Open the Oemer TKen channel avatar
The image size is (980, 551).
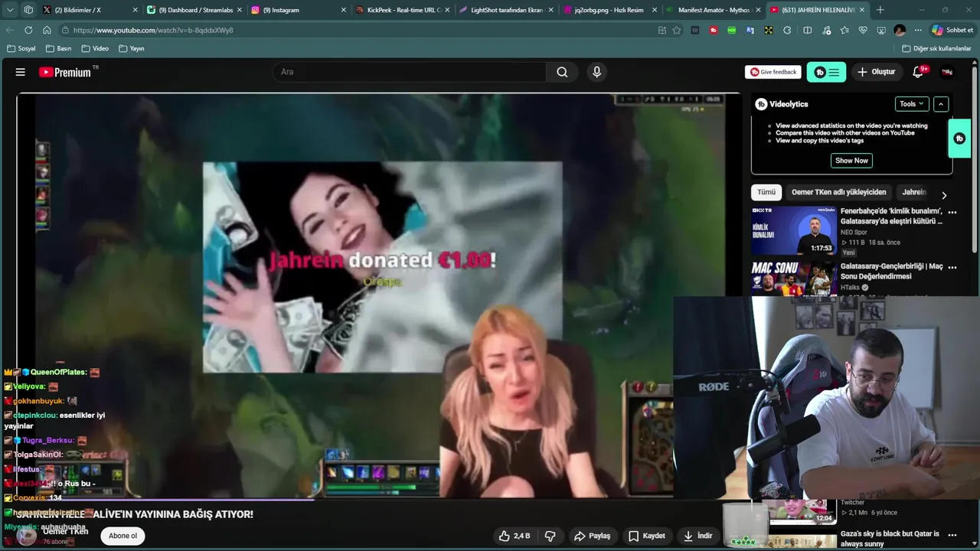(x=27, y=536)
